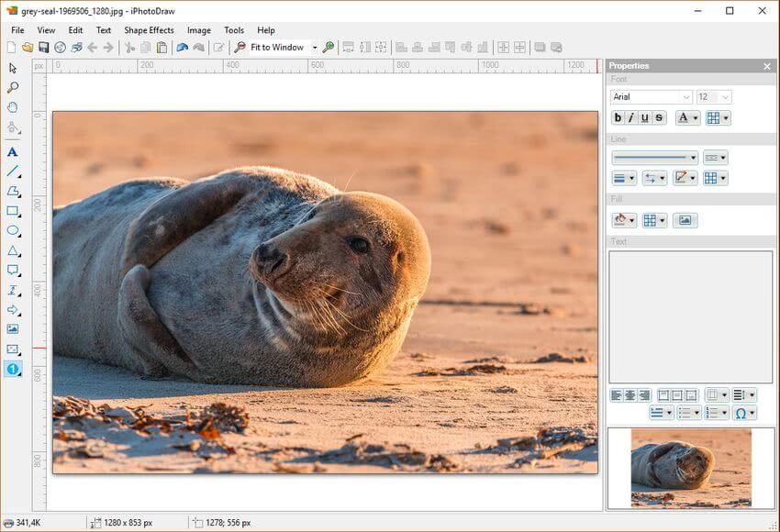Screen dimensions: 780x532
Task: Select the Rectangle shape tool
Action: click(x=13, y=211)
